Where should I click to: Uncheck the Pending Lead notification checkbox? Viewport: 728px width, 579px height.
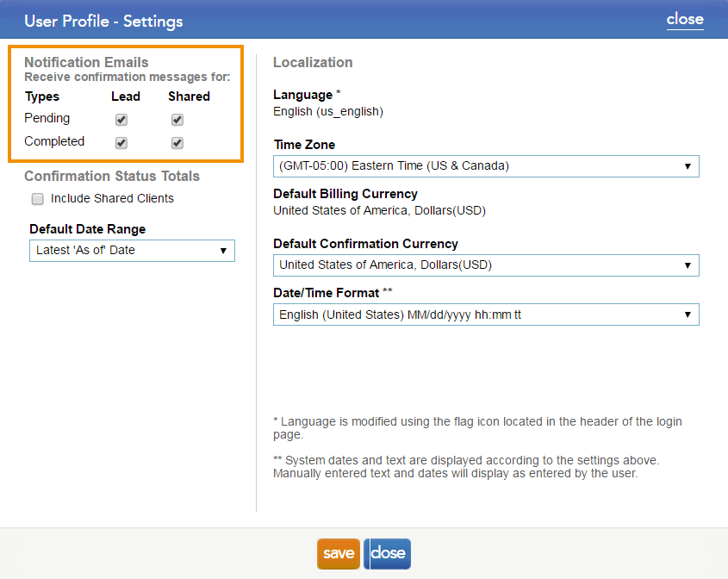point(121,120)
